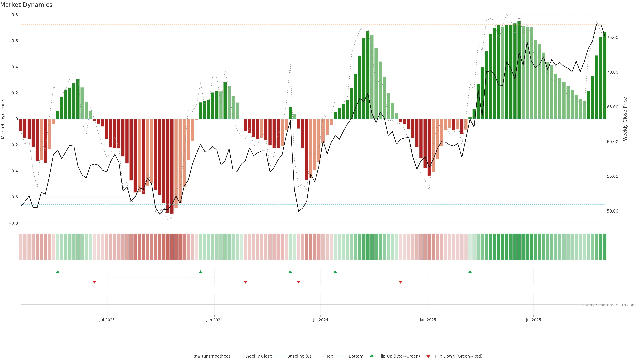
Task: Toggle Baseline (0) legend entry
Action: (x=299, y=356)
